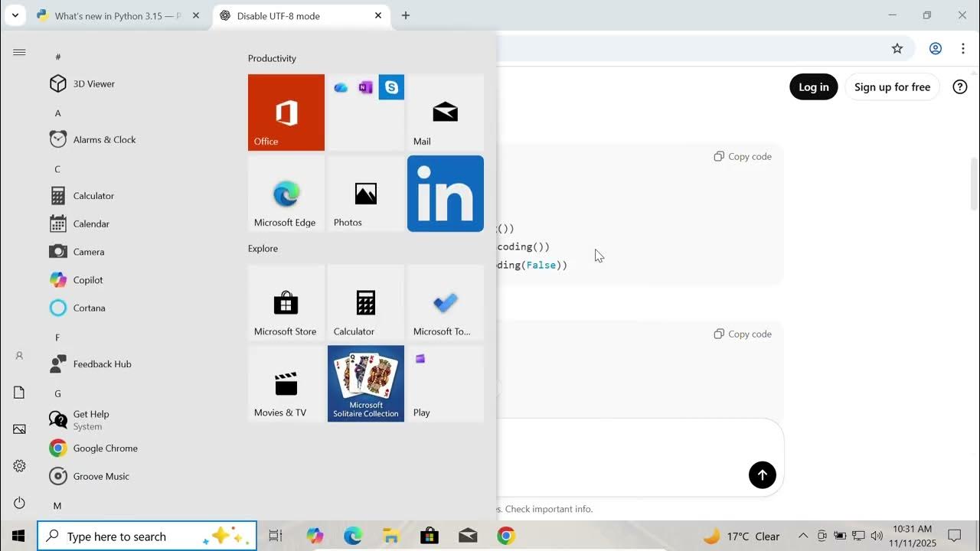
Task: Open the volume control in the tray
Action: pos(877,536)
